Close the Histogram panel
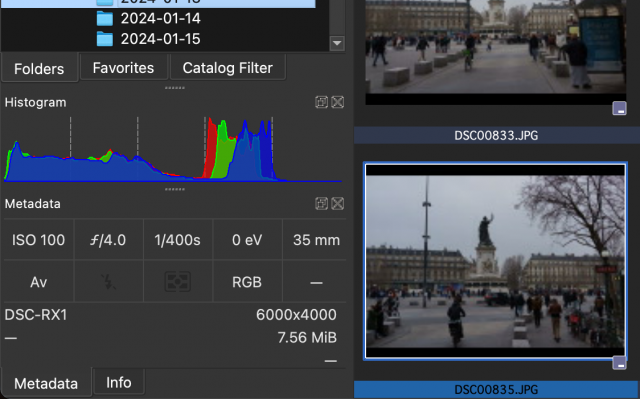 point(338,102)
